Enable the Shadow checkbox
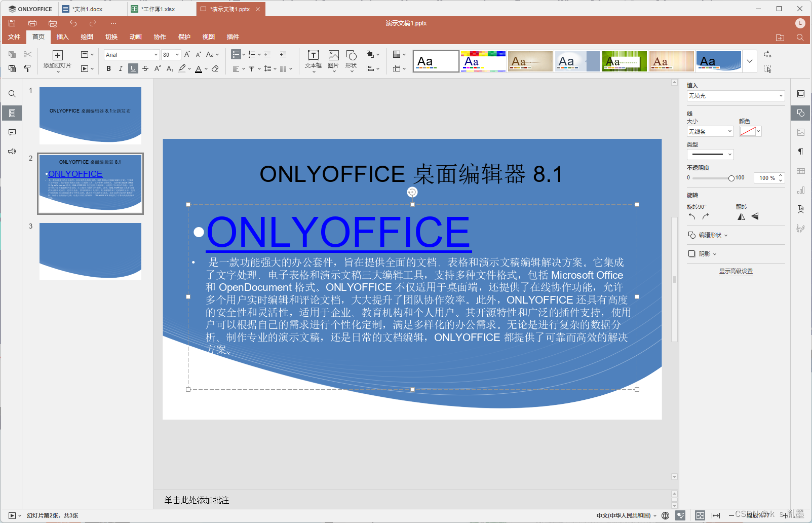 click(x=691, y=254)
